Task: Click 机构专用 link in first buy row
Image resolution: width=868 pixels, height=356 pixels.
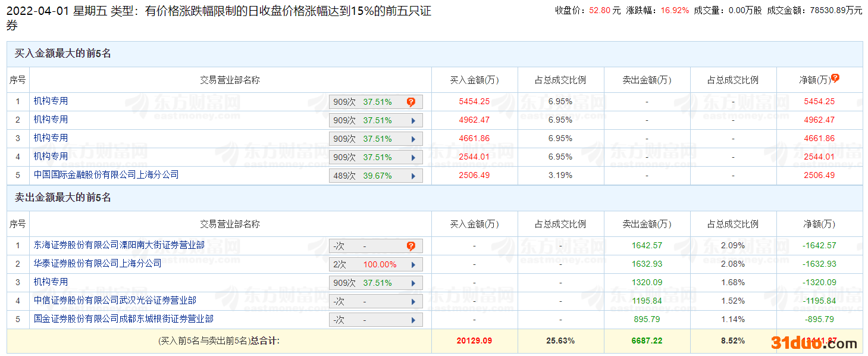Action: pyautogui.click(x=51, y=101)
